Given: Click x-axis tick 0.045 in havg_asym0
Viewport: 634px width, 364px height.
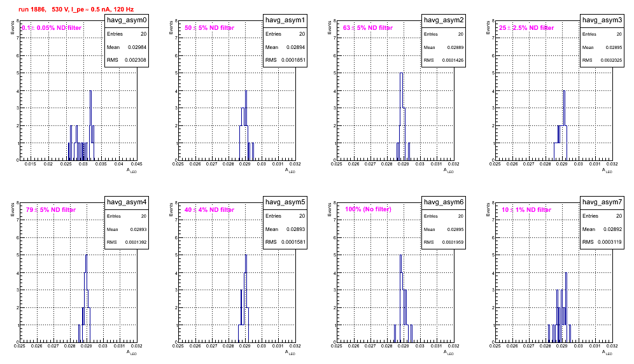Looking at the screenshot, I should [x=137, y=164].
